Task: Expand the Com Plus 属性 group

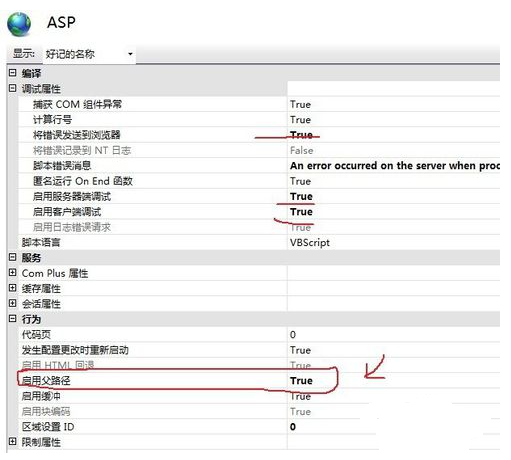Action: pos(12,272)
